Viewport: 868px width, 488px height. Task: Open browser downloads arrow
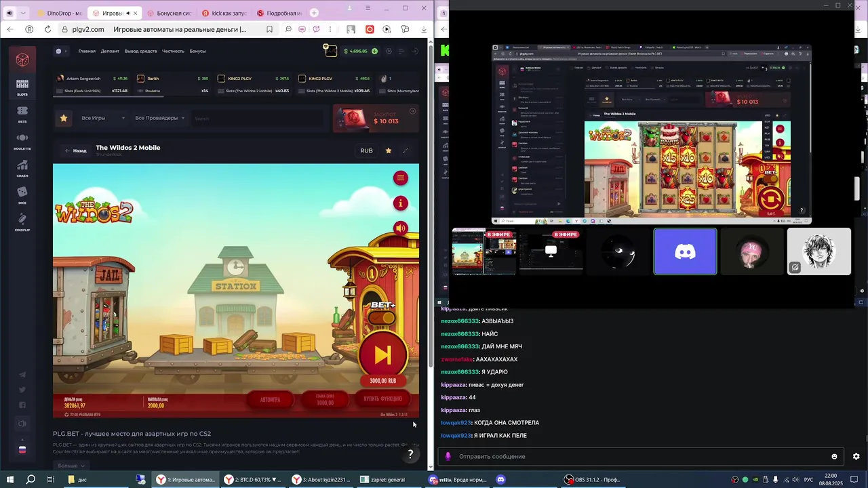coord(424,29)
